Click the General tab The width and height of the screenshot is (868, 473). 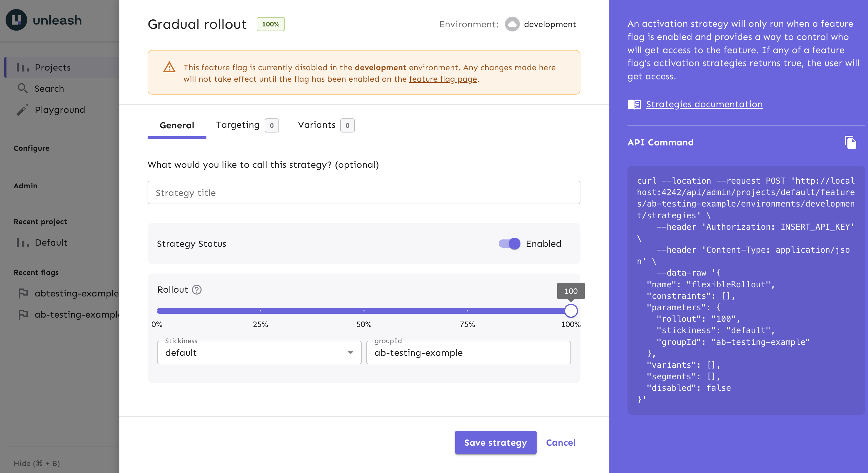point(177,125)
